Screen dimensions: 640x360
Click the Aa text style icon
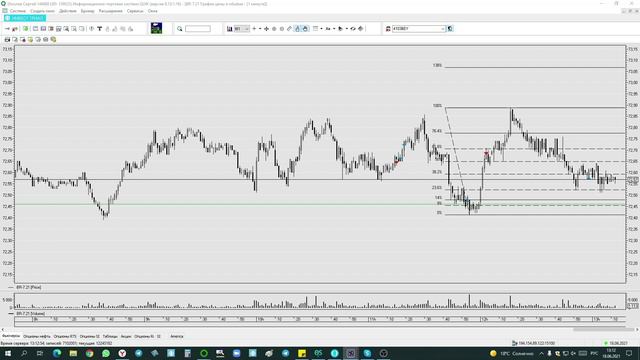tap(328, 29)
